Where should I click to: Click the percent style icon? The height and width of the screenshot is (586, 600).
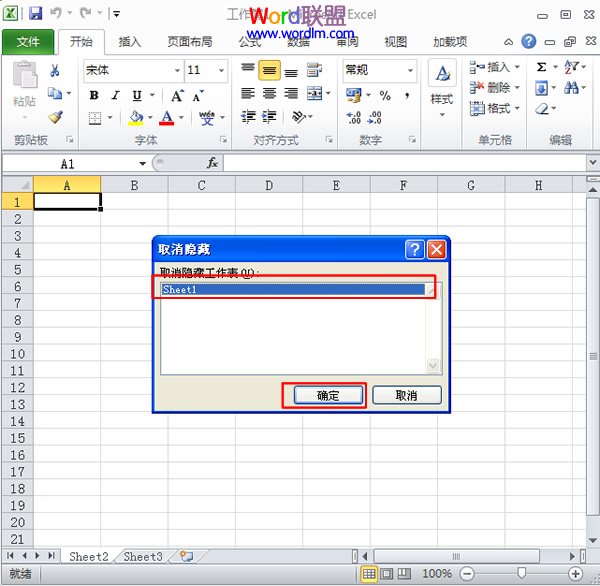(385, 96)
